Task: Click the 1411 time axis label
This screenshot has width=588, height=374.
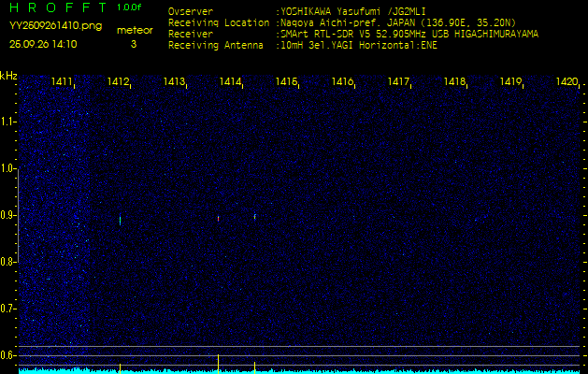Action: (63, 82)
